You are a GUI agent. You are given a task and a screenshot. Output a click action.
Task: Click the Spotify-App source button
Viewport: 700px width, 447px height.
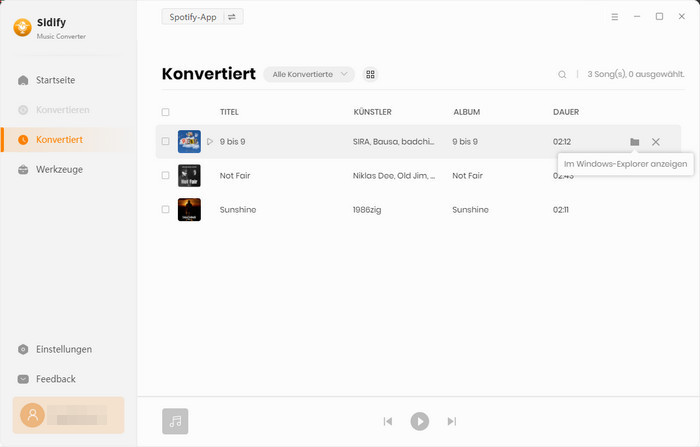click(192, 17)
